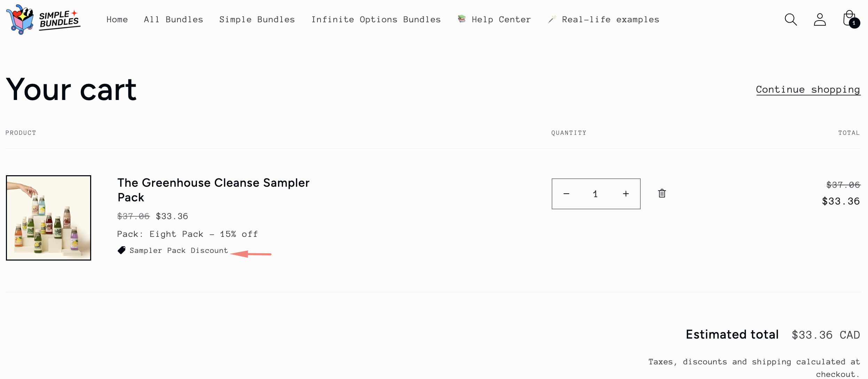
Task: Open Infinite Options Bundles page
Action: pos(376,20)
